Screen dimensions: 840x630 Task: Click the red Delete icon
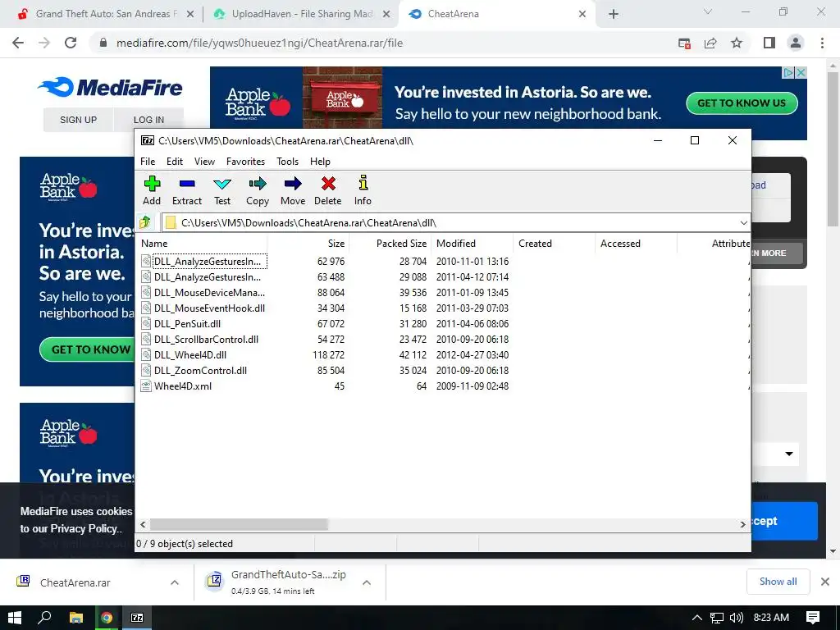click(328, 190)
